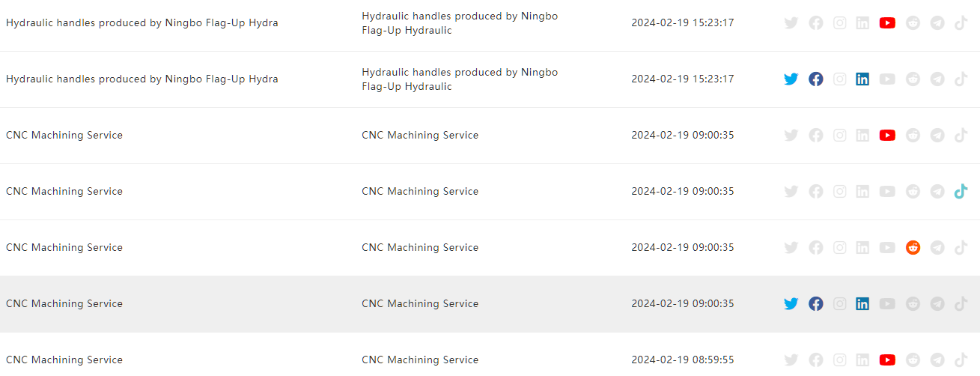Image resolution: width=980 pixels, height=376 pixels.
Task: Click red YouTube icon in first CNC Machining row
Action: [887, 136]
